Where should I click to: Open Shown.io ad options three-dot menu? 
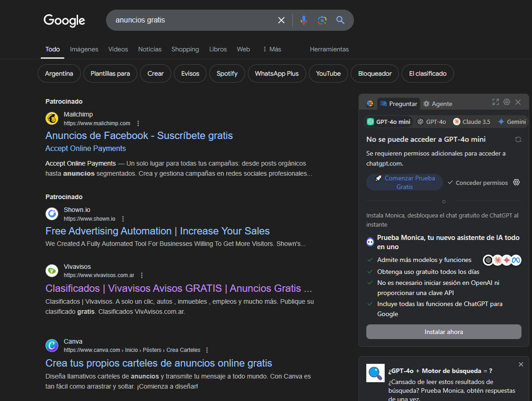[x=123, y=219]
